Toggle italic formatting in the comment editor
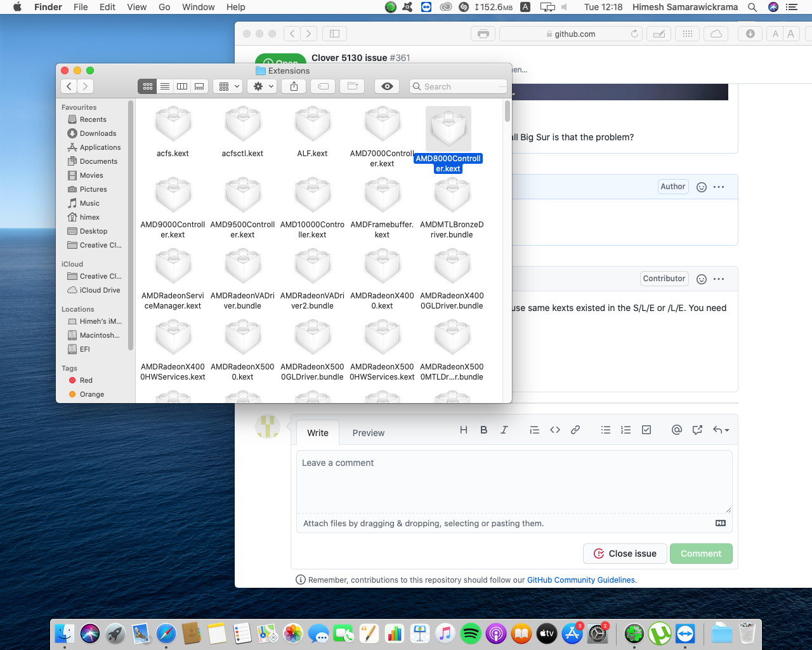This screenshot has height=650, width=812. click(504, 430)
